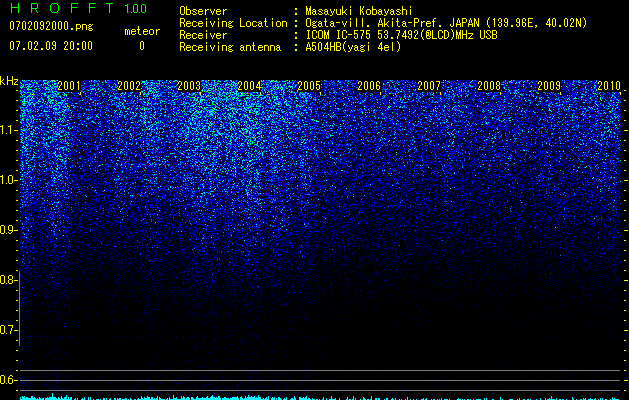The width and height of the screenshot is (629, 400).
Task: Click the 0.9 kHz axis label
Action: pyautogui.click(x=7, y=230)
